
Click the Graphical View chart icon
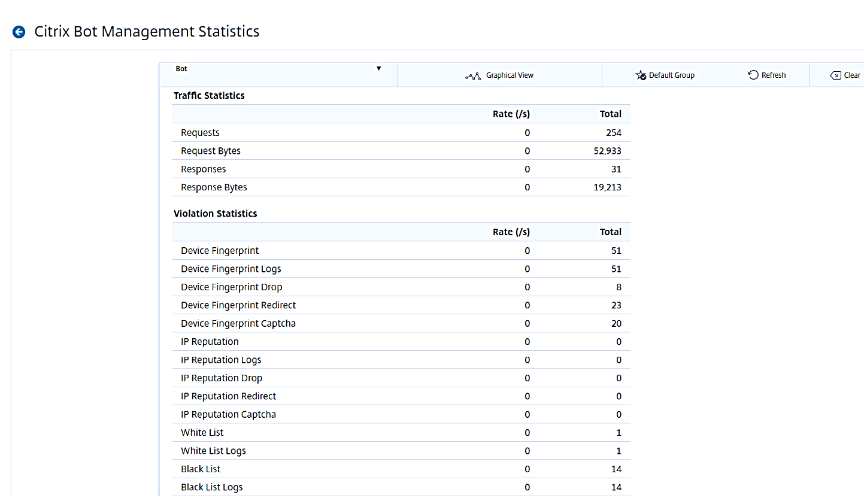coord(472,76)
